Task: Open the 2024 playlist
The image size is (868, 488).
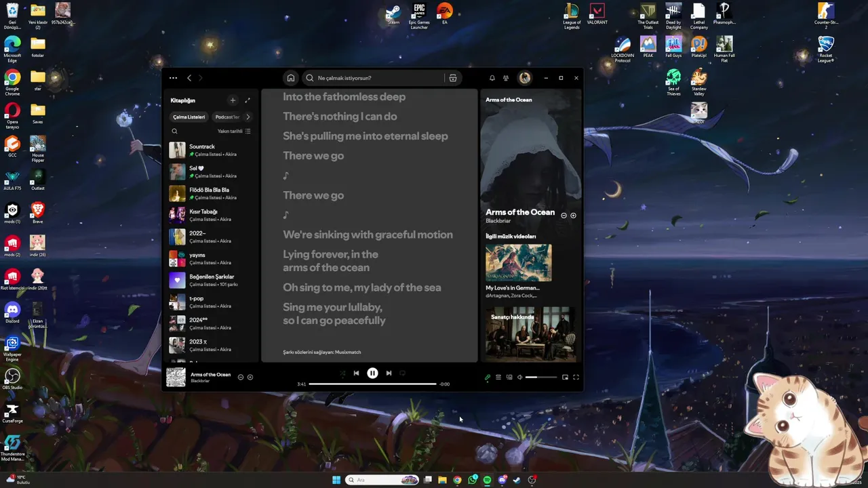Action: (211, 324)
